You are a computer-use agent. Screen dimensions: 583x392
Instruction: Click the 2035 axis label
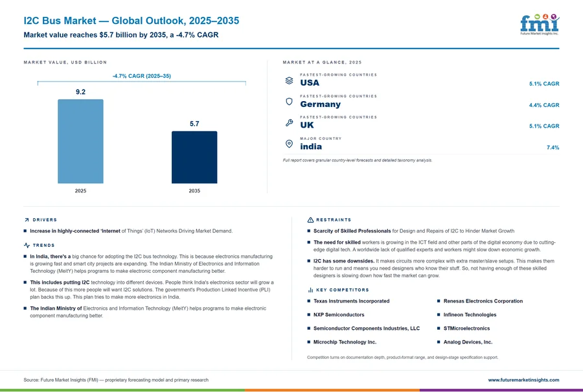194,190
